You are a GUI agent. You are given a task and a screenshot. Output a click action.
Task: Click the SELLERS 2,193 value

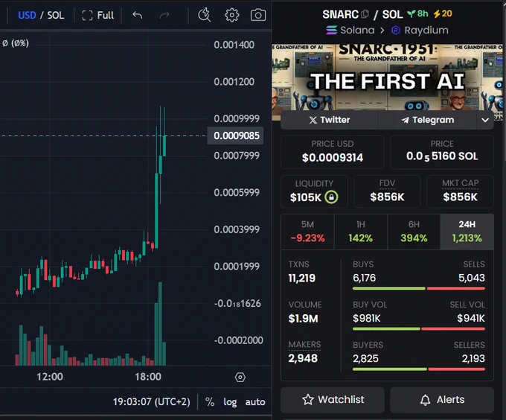click(473, 358)
